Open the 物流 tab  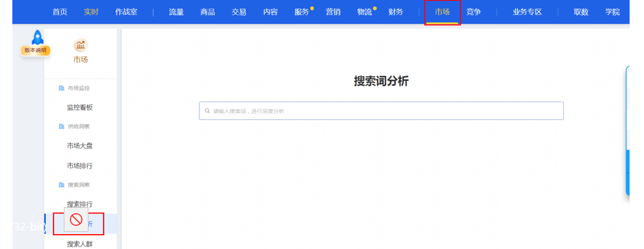(364, 12)
